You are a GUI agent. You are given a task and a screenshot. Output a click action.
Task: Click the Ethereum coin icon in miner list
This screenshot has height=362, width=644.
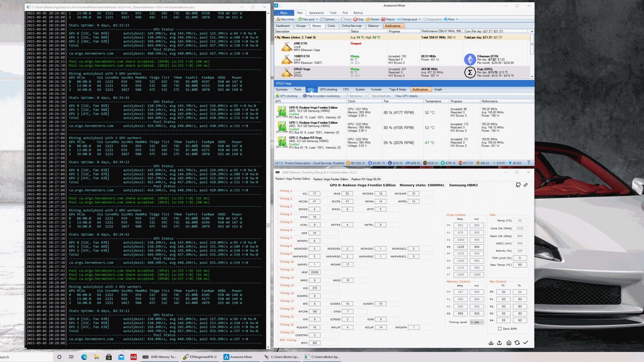(470, 60)
